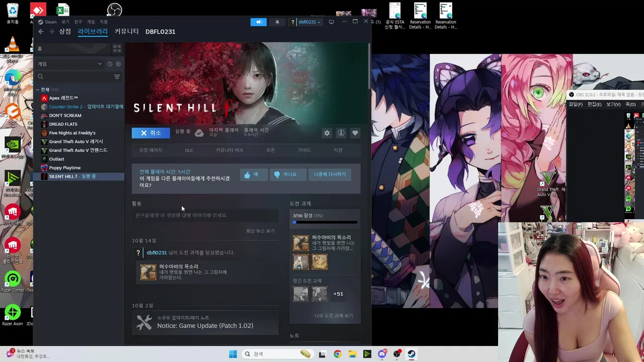Open Discord from the taskbar
The height and width of the screenshot is (362, 644).
coord(382,354)
